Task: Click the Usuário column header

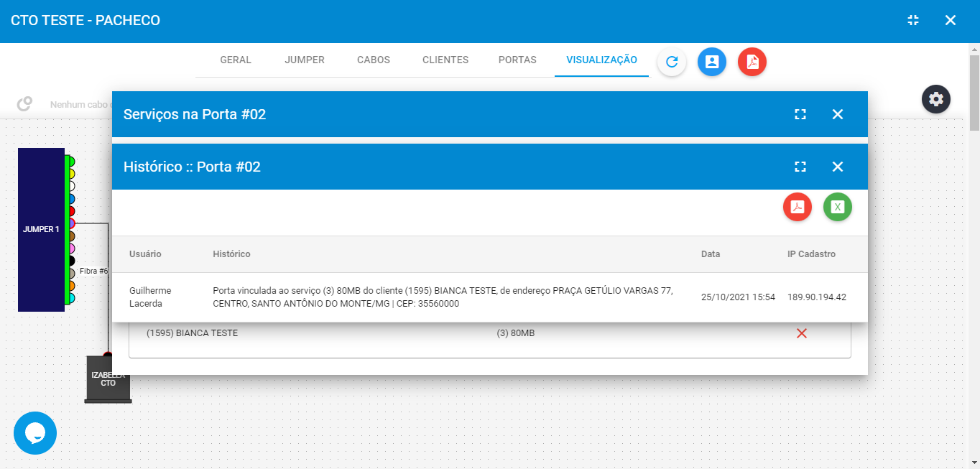Action: pyautogui.click(x=145, y=254)
